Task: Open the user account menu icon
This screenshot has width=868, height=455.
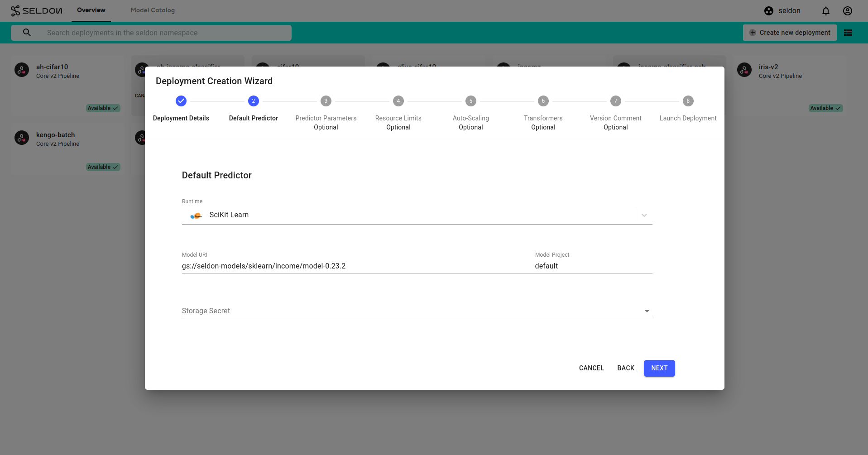Action: pyautogui.click(x=848, y=11)
